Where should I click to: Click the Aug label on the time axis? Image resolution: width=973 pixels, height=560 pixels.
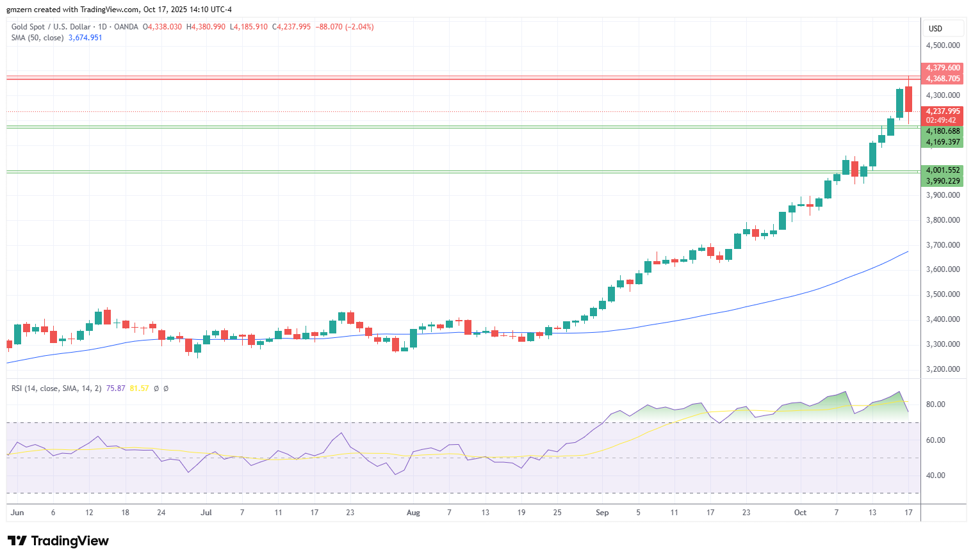413,513
